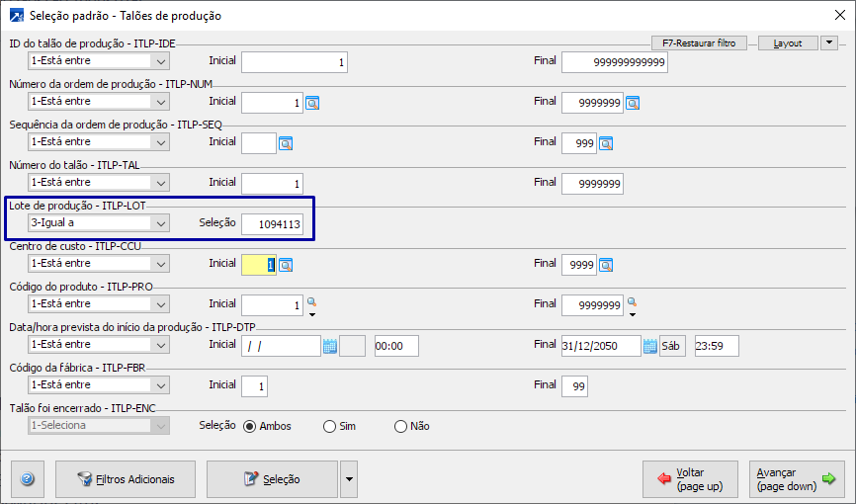Viewport: 856px width, 504px height.
Task: Open Filtros Adicionais
Action: pyautogui.click(x=126, y=479)
